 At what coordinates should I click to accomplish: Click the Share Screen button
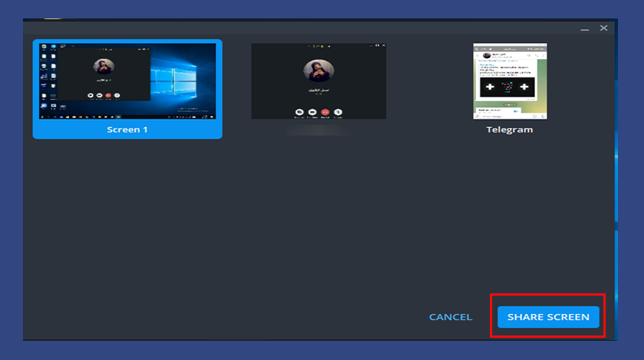pos(548,317)
